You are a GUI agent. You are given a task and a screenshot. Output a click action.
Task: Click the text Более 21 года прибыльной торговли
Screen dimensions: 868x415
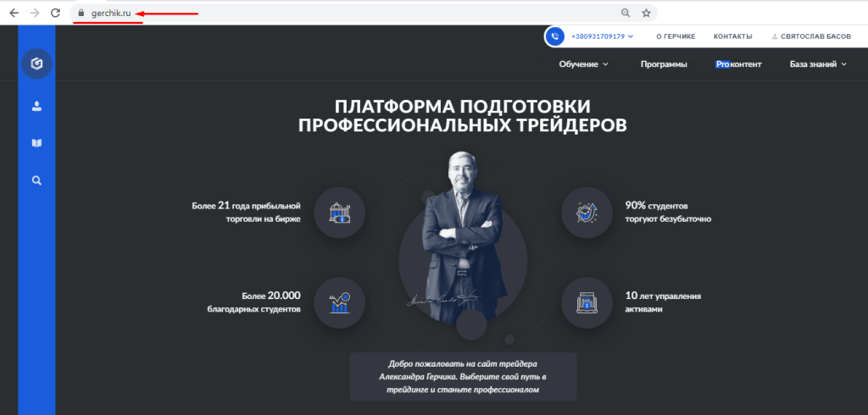click(x=247, y=212)
